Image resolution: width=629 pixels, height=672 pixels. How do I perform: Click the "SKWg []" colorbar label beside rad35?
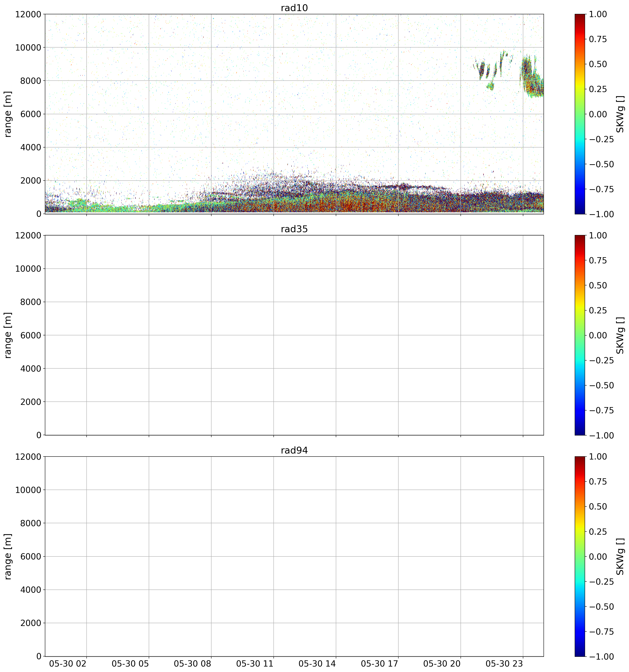click(x=620, y=335)
